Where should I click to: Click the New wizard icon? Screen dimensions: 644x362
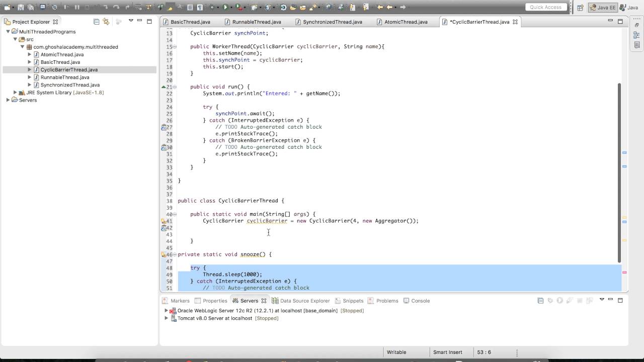point(7,7)
